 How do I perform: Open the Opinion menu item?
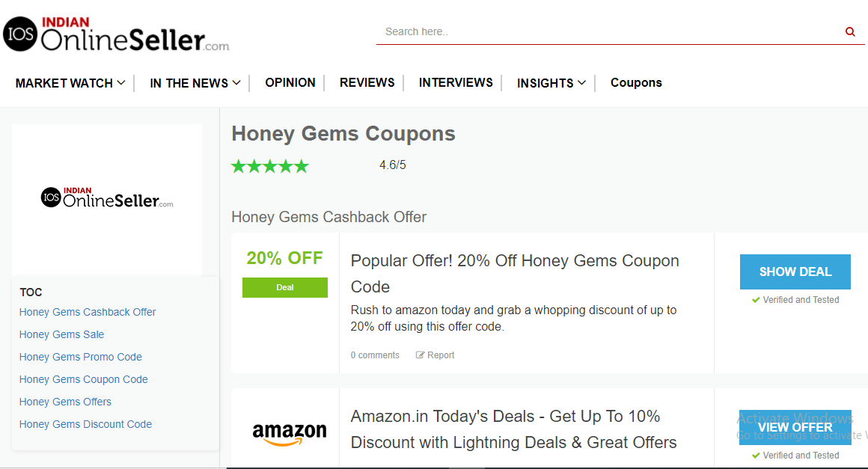pyautogui.click(x=290, y=82)
